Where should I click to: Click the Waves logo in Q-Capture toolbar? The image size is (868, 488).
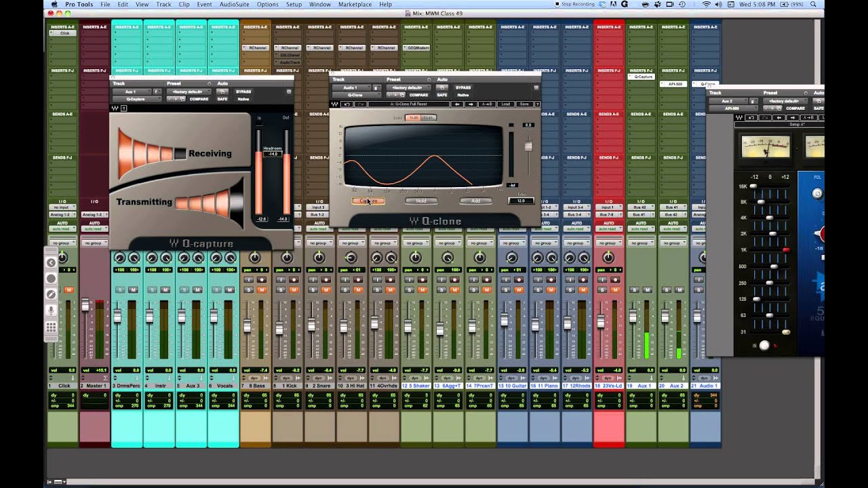click(x=115, y=108)
